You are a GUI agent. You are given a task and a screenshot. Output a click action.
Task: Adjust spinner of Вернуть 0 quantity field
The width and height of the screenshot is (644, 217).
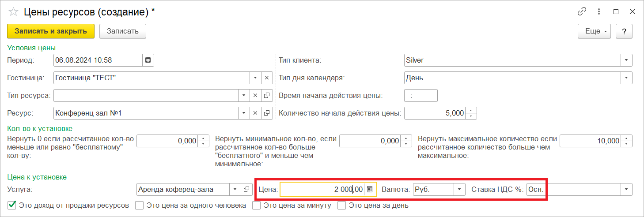point(204,141)
